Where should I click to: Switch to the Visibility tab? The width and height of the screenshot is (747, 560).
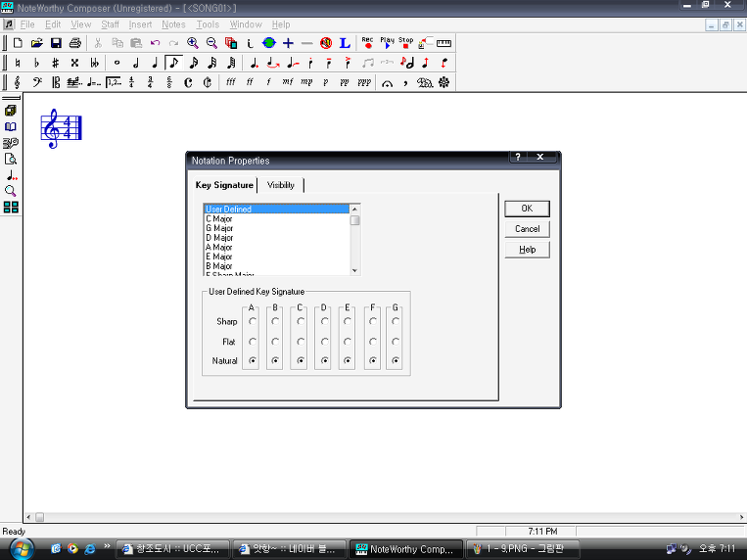point(281,185)
